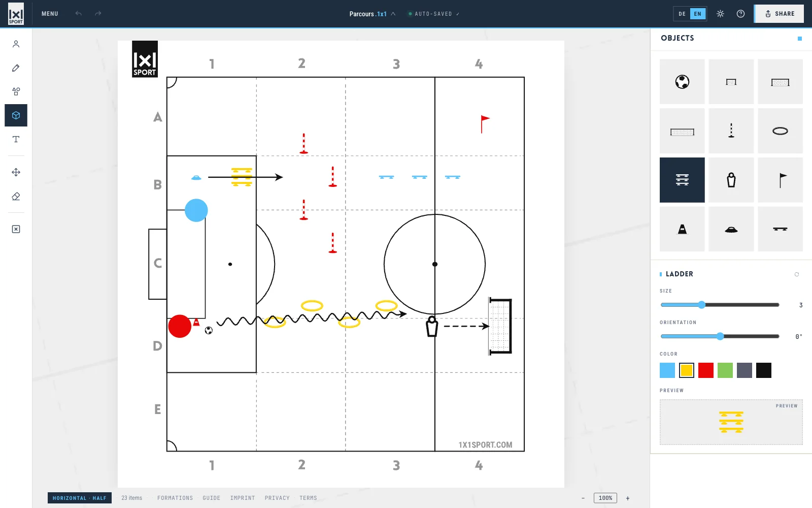This screenshot has height=508, width=812.
Task: Activate the move tool
Action: [x=16, y=172]
